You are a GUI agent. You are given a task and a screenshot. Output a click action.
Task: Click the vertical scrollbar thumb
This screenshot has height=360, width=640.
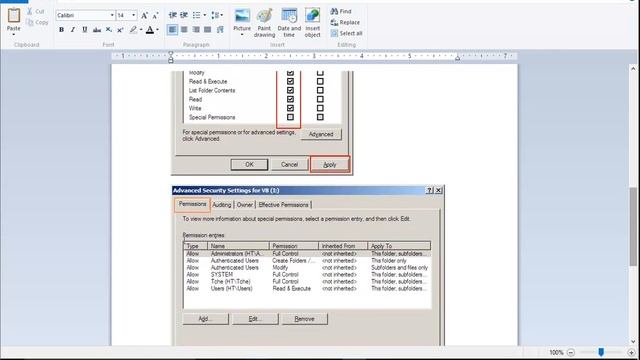633,227
